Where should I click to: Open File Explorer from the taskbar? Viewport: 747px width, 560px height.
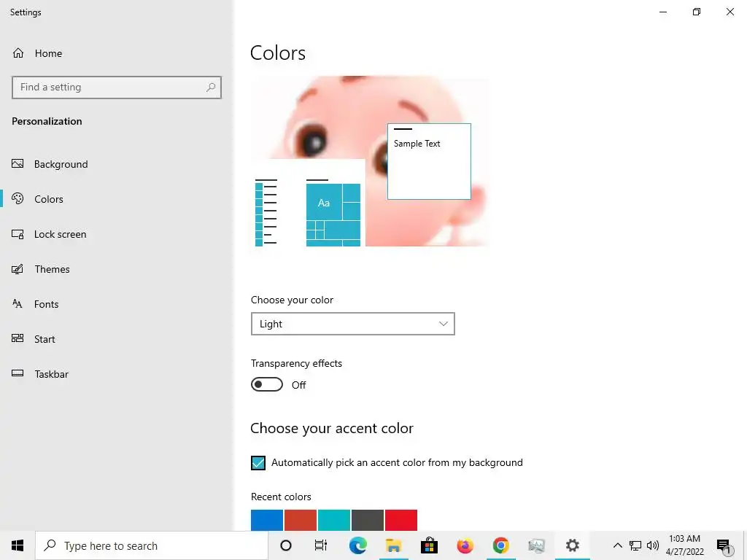point(393,545)
